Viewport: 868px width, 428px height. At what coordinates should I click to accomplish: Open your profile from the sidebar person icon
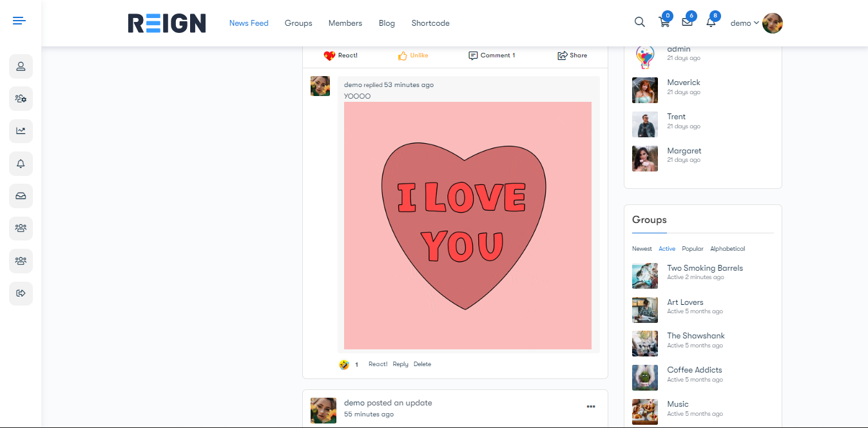21,66
